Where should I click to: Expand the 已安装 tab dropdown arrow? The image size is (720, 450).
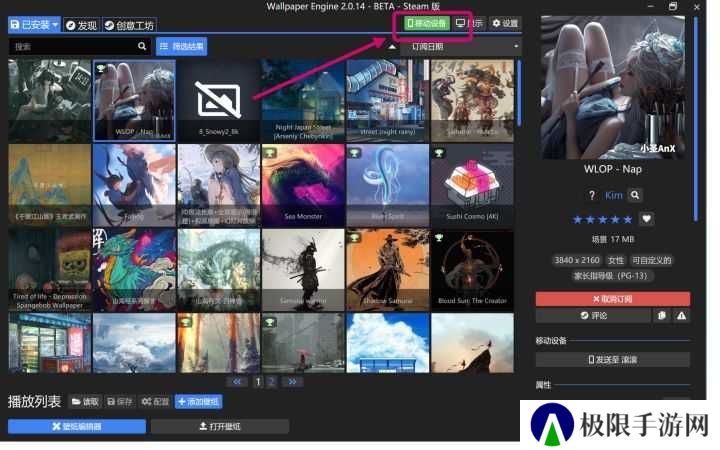pos(56,24)
